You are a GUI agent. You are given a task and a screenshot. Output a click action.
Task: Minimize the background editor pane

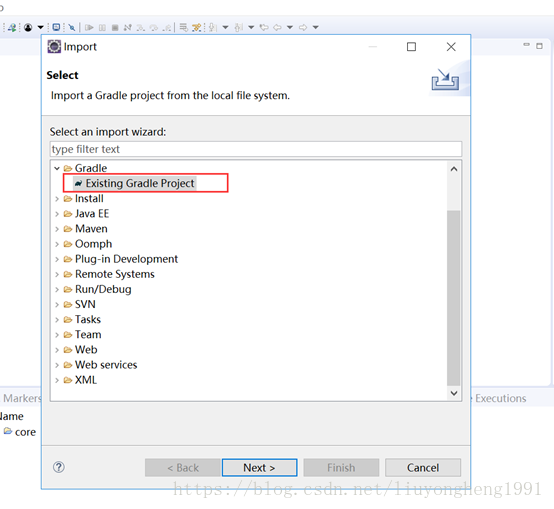pos(526,45)
